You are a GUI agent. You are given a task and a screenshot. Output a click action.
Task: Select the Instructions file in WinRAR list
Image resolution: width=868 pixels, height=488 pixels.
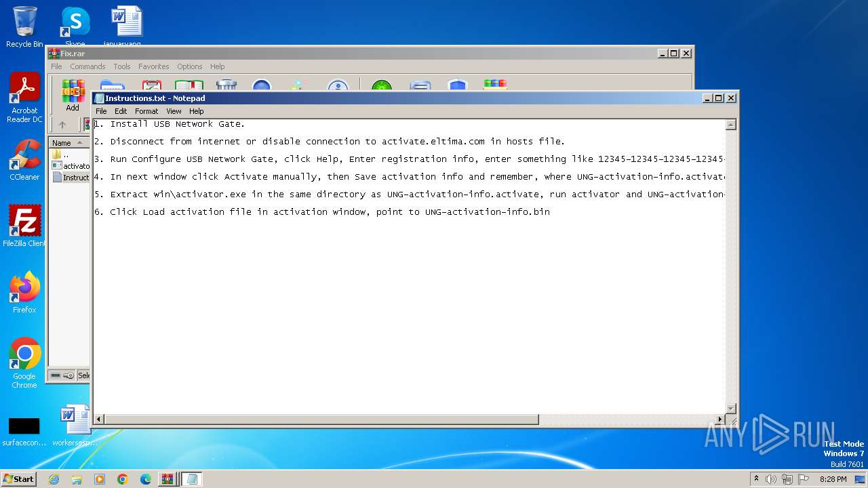point(71,178)
